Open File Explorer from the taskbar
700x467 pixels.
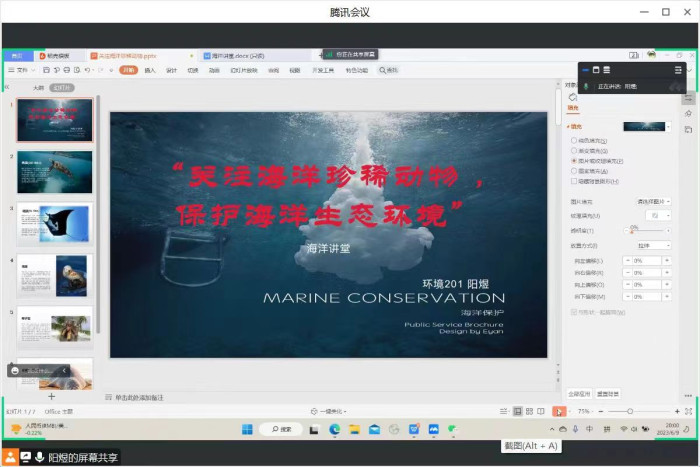click(x=354, y=429)
